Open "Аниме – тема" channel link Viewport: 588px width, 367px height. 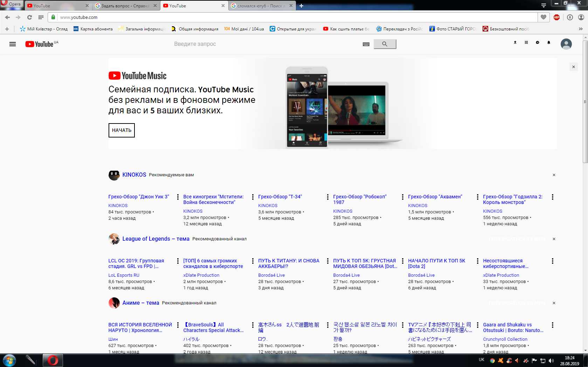(x=141, y=303)
